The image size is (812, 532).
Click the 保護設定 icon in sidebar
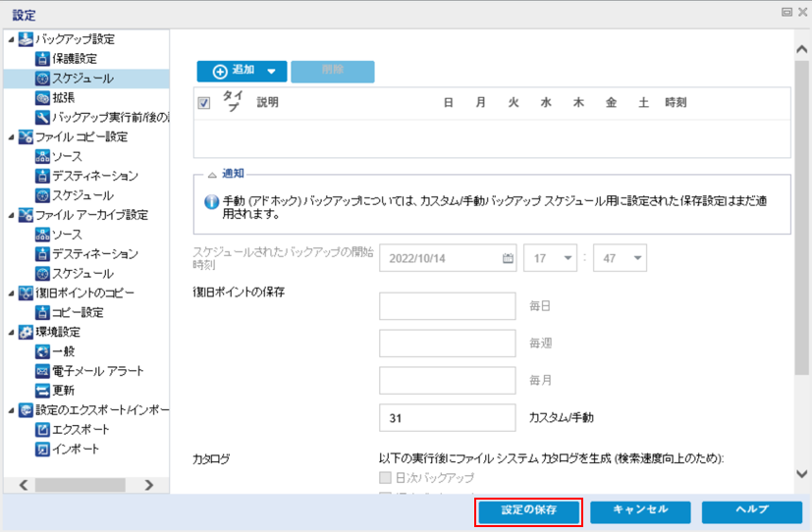42,59
